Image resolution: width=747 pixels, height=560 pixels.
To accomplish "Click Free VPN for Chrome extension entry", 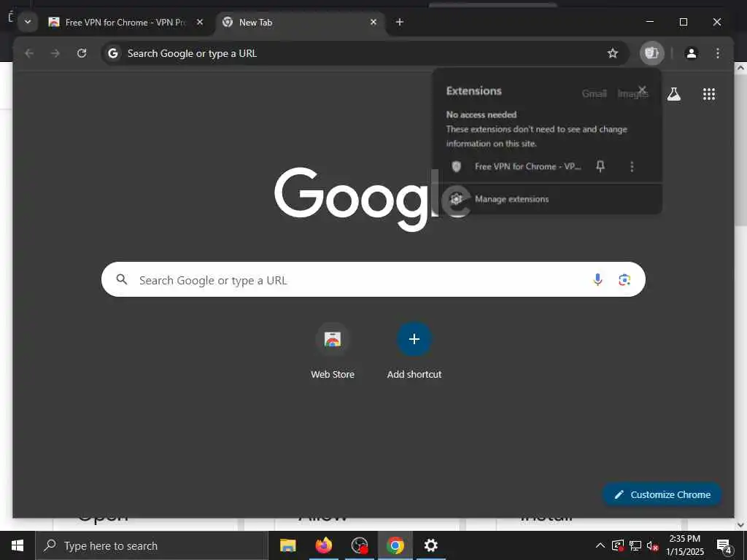I will (x=527, y=166).
